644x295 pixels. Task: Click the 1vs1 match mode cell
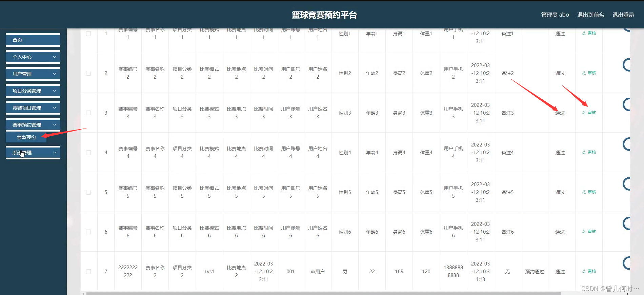[x=209, y=272]
